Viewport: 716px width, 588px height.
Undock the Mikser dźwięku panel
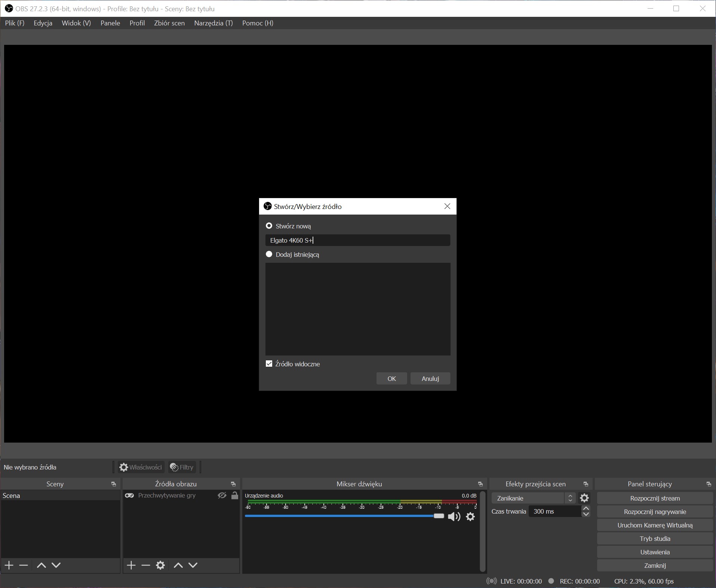(x=480, y=484)
